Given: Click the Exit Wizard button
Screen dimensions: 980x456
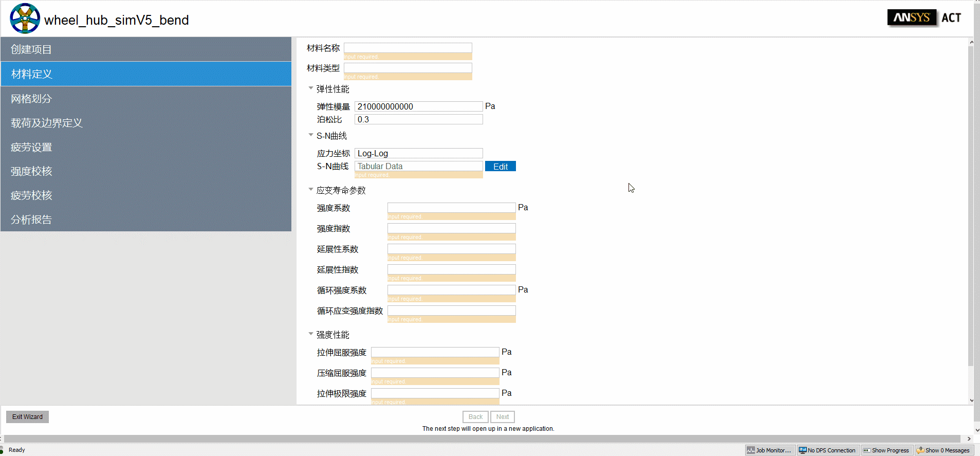Looking at the screenshot, I should pos(27,417).
